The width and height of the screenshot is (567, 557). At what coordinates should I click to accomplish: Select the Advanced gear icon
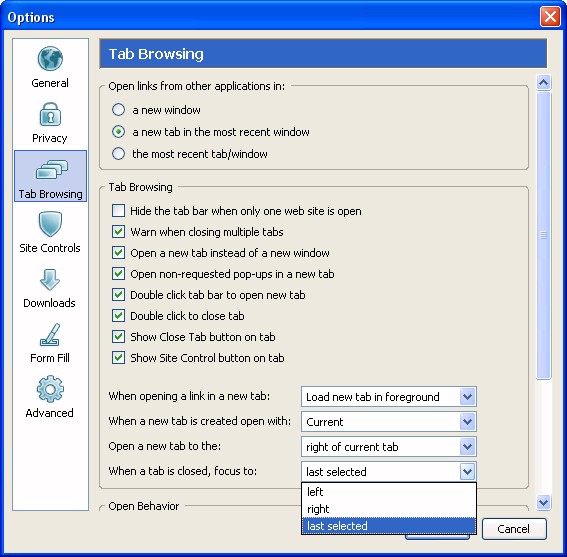(x=50, y=389)
